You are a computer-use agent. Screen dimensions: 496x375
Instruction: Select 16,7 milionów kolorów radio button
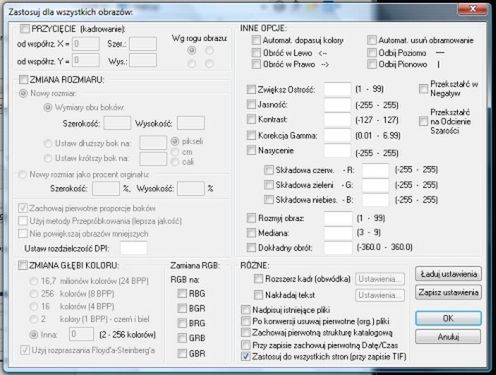[x=33, y=281]
